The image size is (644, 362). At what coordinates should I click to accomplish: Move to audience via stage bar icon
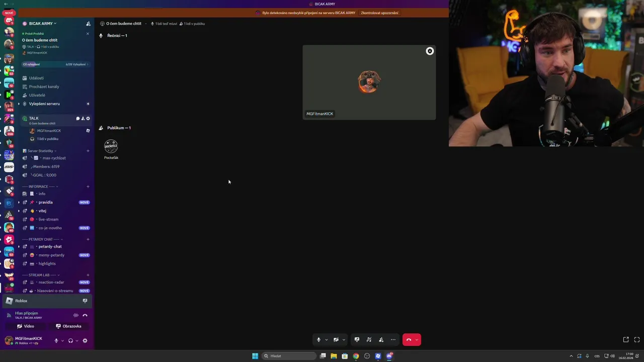[x=381, y=340]
